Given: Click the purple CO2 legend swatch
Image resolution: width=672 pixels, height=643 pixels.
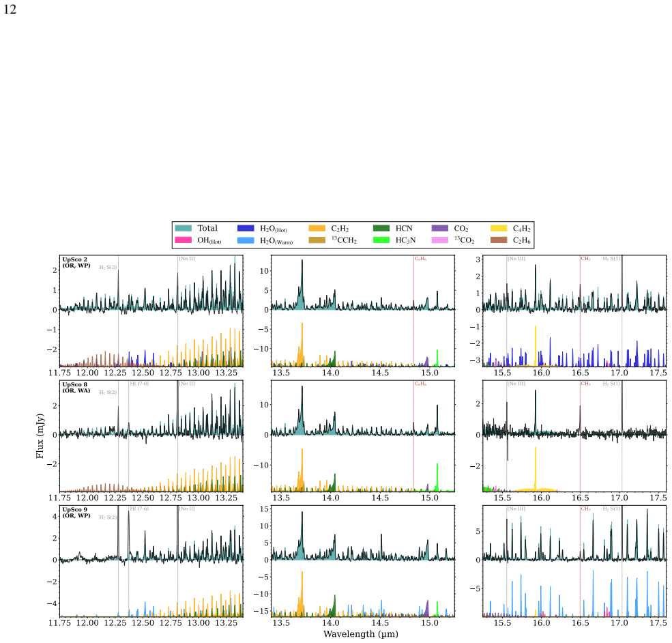Looking at the screenshot, I should point(440,229).
